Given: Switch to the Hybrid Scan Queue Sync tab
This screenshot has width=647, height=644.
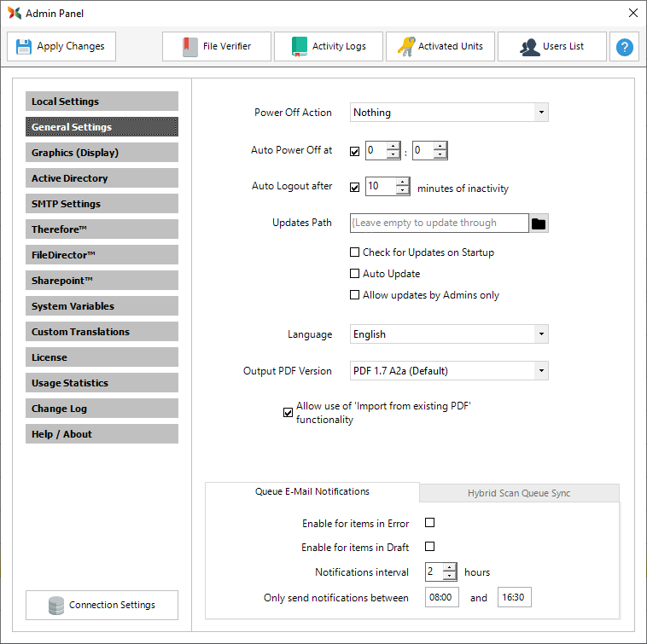Looking at the screenshot, I should 518,493.
